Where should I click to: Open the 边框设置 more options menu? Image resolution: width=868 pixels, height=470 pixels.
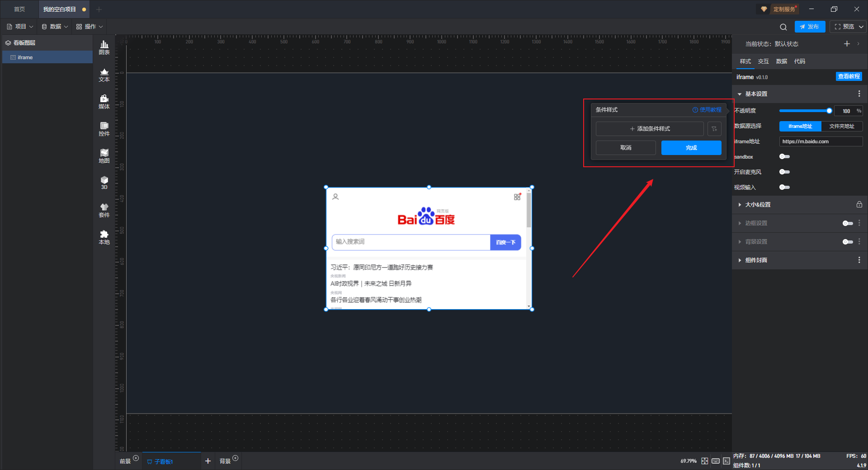pos(859,223)
